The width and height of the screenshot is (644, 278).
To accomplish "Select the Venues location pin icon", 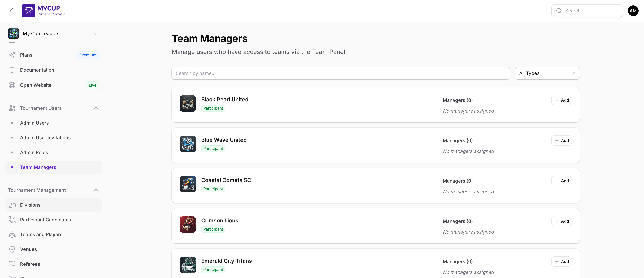I will [12, 249].
